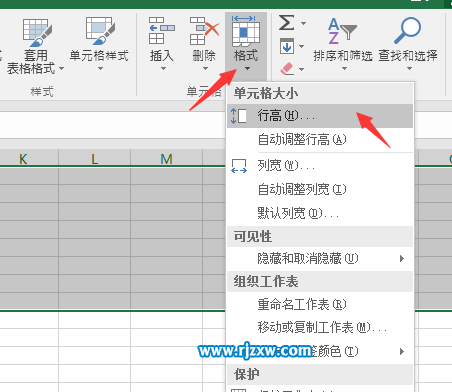Expand the 排序和筛选 dropdown arrow
This screenshot has height=392, width=452.
coord(345,69)
